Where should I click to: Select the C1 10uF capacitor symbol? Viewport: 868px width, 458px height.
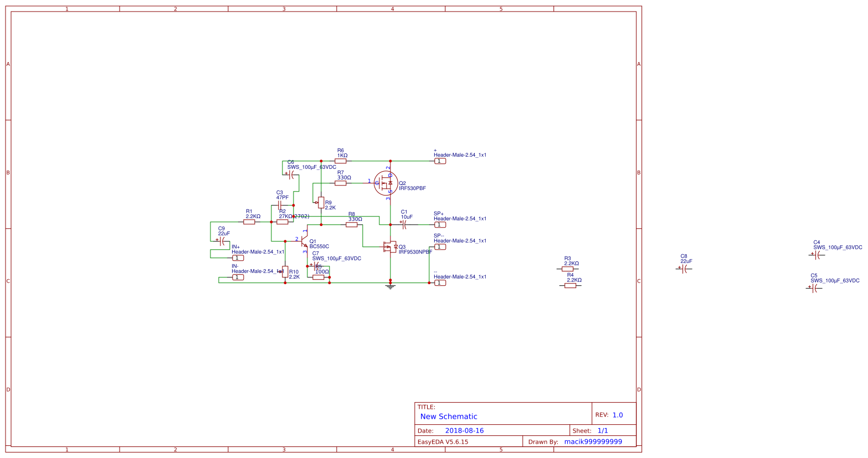[x=406, y=224]
